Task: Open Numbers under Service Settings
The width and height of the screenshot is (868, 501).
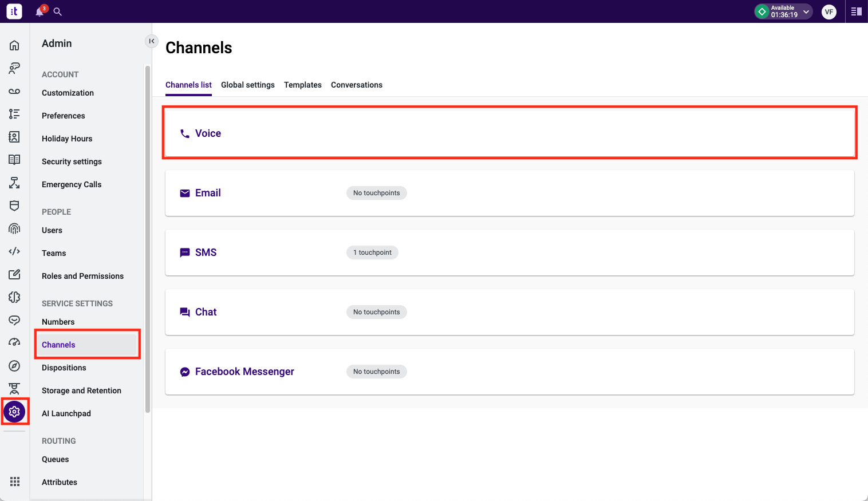Action: tap(58, 322)
